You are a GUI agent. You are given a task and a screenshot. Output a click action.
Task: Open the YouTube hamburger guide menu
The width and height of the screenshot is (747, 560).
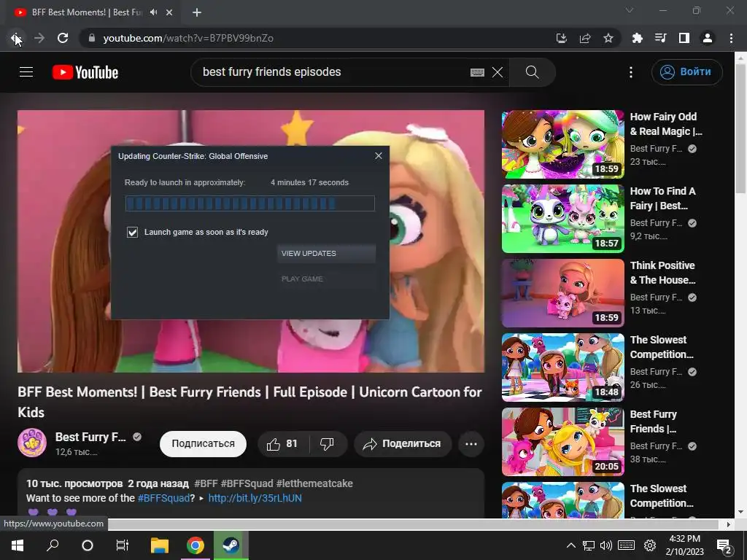pos(26,72)
